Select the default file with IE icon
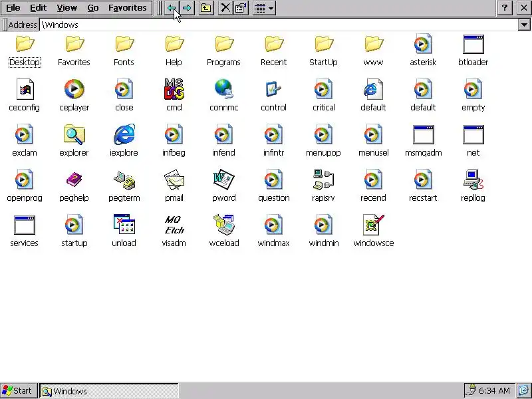Screen dimensions: 532x399 [373, 89]
